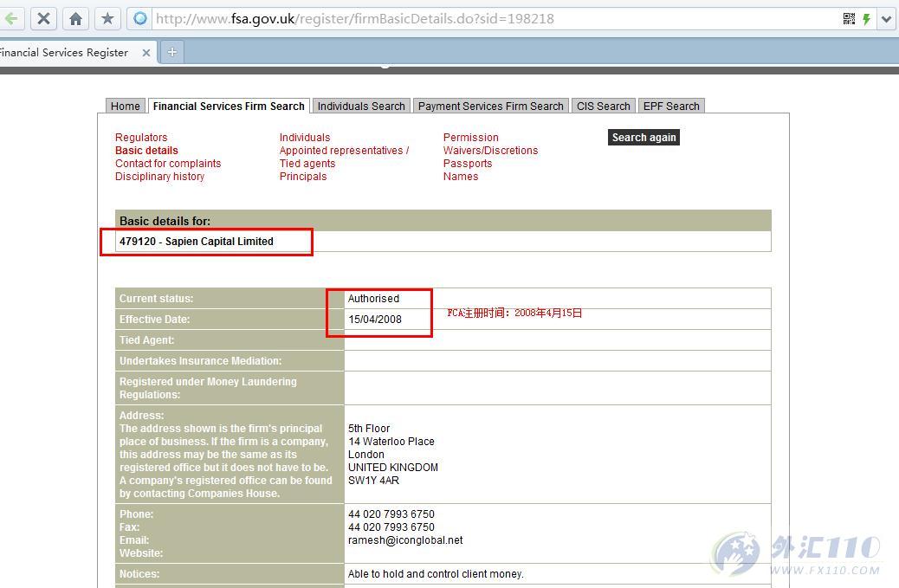Switch to the Individuals Search tab
This screenshot has height=588, width=899.
coord(361,106)
